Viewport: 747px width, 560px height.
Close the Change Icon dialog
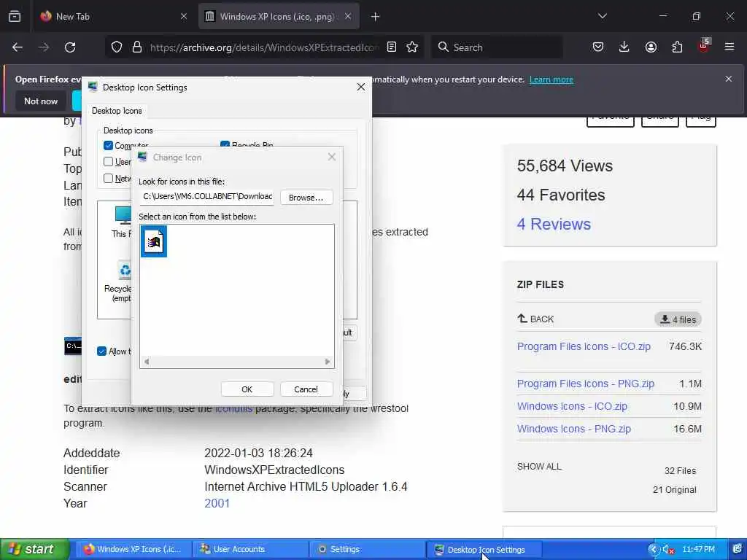tap(332, 157)
